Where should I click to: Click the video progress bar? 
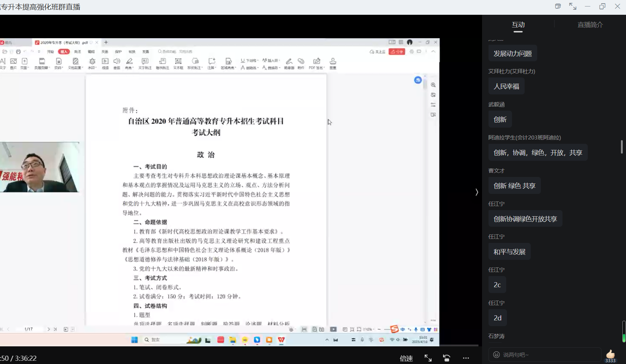(x=238, y=346)
